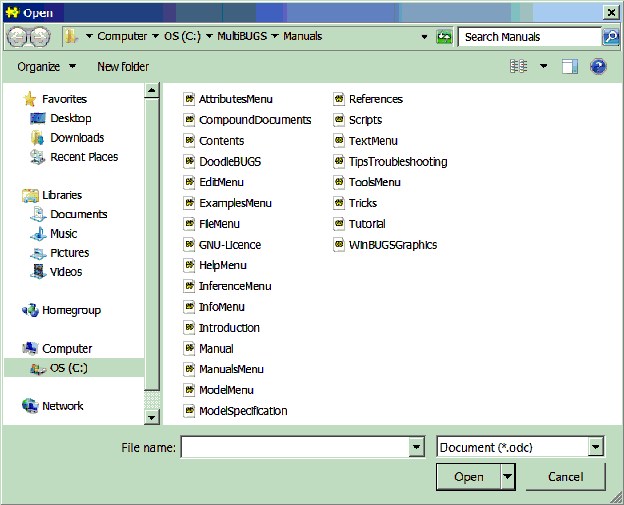Click the Computer icon in sidebar
The width and height of the screenshot is (624, 505).
pyautogui.click(x=30, y=348)
